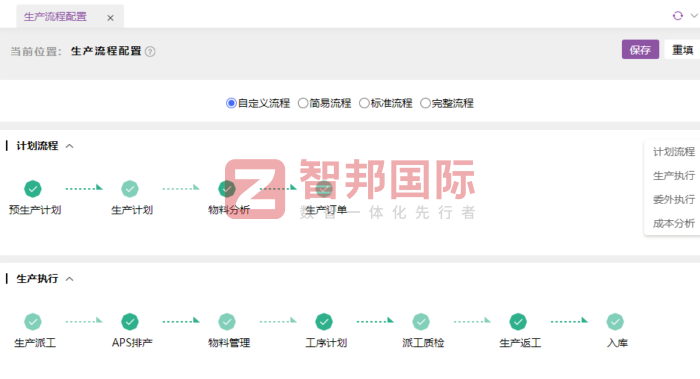Jump to 计划流程 in side navigation

point(674,152)
